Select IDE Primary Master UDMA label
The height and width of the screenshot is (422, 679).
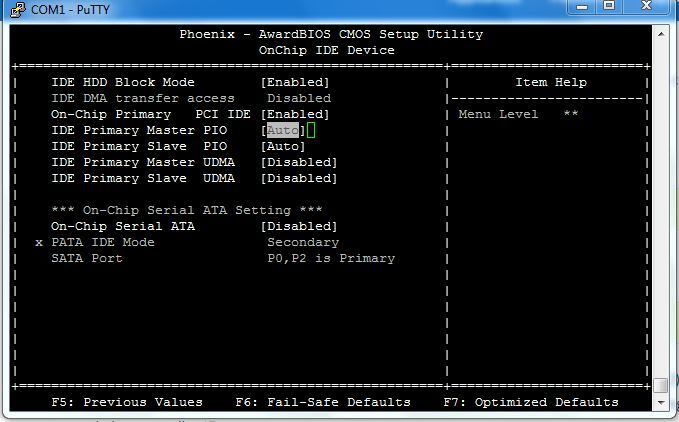[x=143, y=162]
